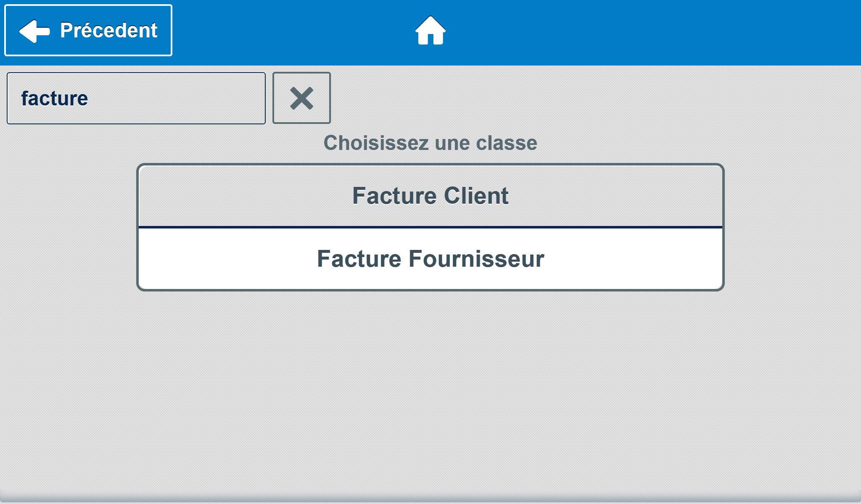This screenshot has height=504, width=861.
Task: Click the white back arrow icon
Action: pyautogui.click(x=34, y=31)
